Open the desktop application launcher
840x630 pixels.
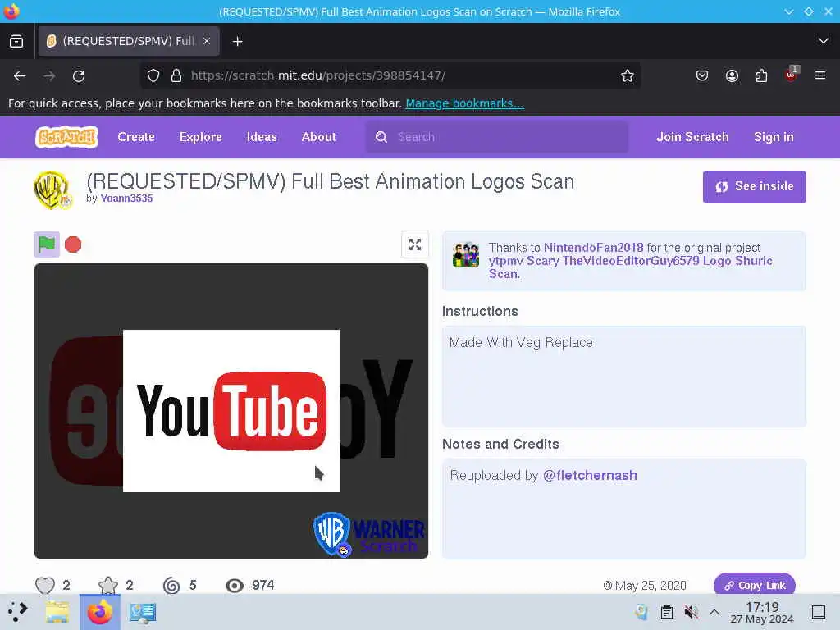tap(18, 612)
